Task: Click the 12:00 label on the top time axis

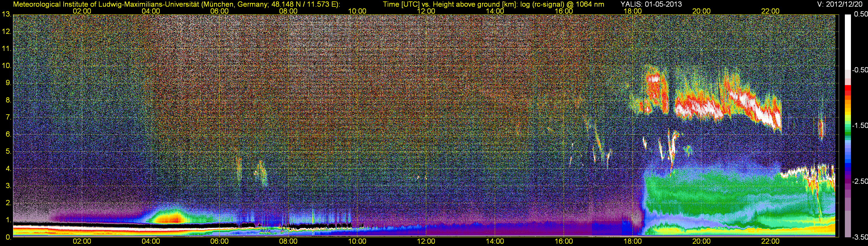Action: click(x=426, y=11)
